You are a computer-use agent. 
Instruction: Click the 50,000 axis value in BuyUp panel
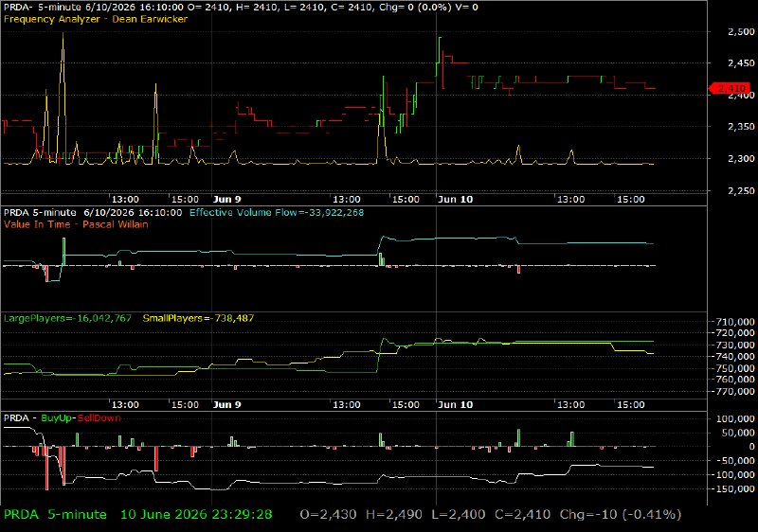point(738,433)
